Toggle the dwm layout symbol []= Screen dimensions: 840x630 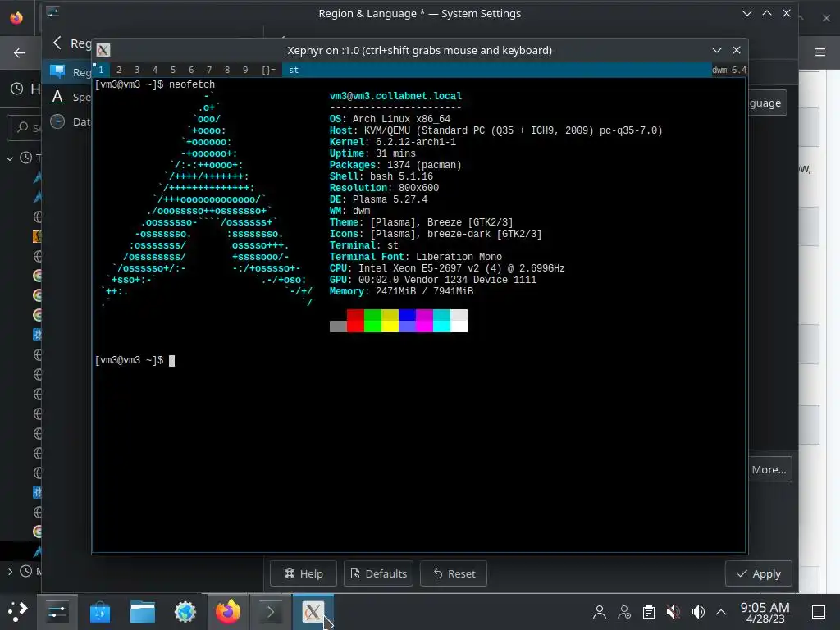[269, 71]
